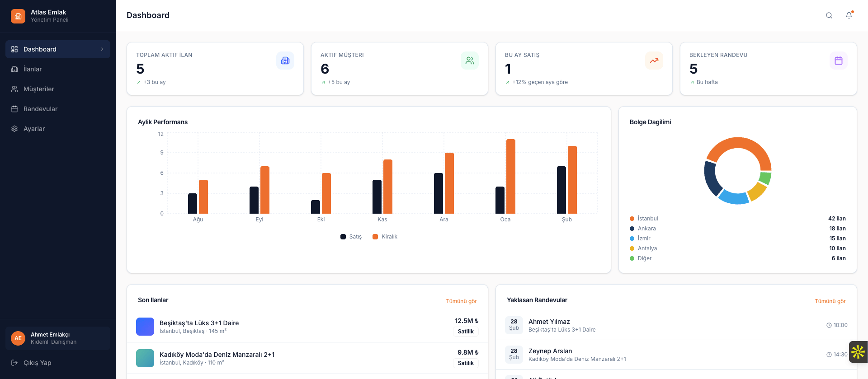Open the notifications bell icon
Screen dimensions: 868x379
click(849, 15)
